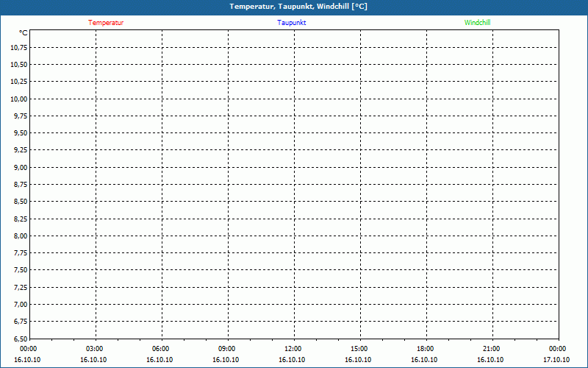The image size is (588, 368).
Task: Click the 8,75 y-axis value
Action: click(21, 185)
